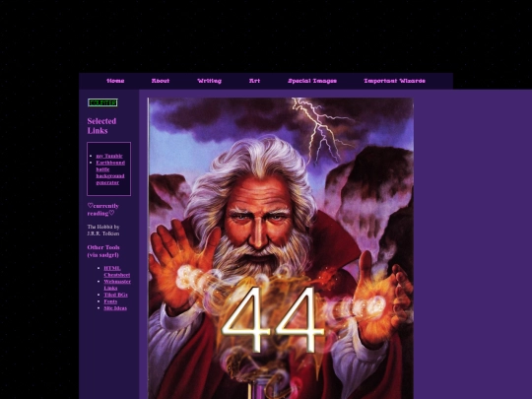Click the currently reading heading
Viewport: 532px width, 399px height.
103,210
